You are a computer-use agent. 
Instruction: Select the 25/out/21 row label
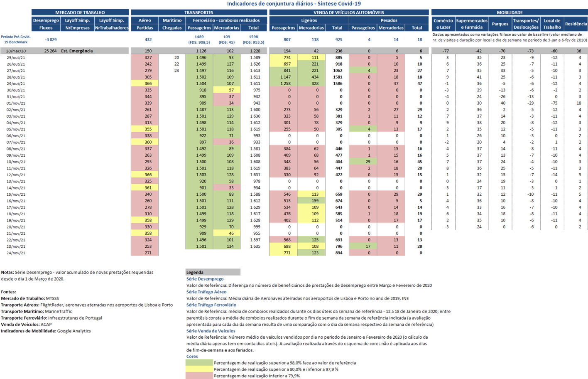16,58
